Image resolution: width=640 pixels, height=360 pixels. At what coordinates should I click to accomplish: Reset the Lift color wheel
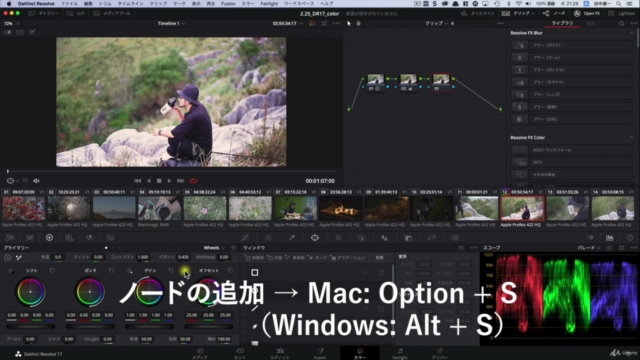pos(52,271)
